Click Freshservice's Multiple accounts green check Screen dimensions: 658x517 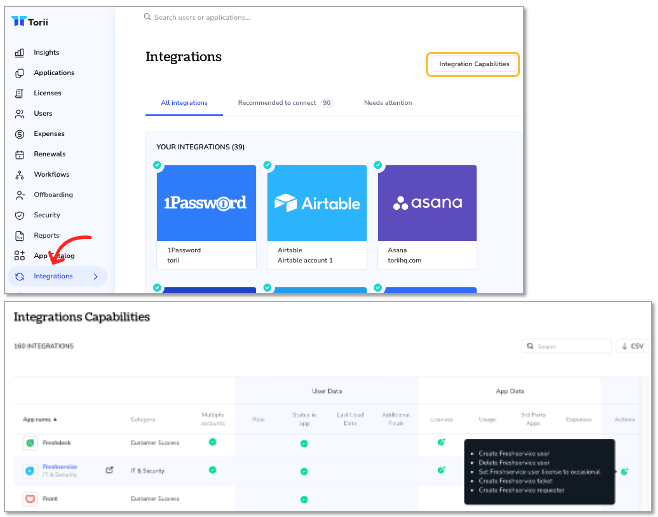[213, 470]
